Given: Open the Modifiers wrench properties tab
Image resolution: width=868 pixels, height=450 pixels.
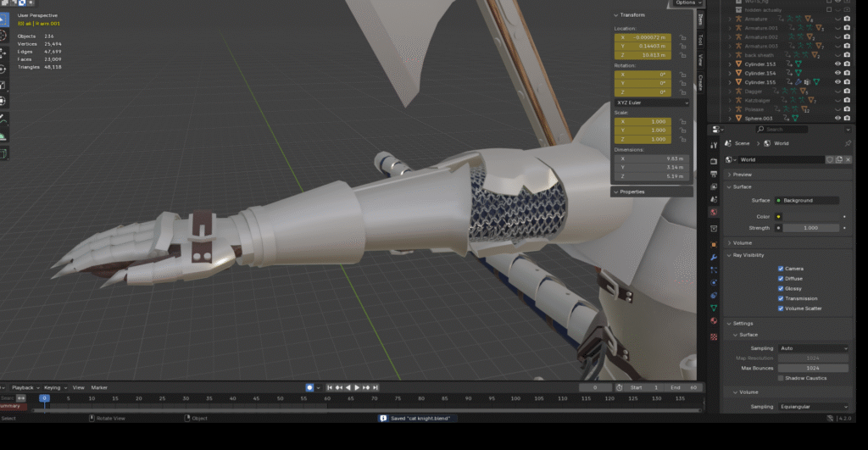Looking at the screenshot, I should tap(714, 258).
